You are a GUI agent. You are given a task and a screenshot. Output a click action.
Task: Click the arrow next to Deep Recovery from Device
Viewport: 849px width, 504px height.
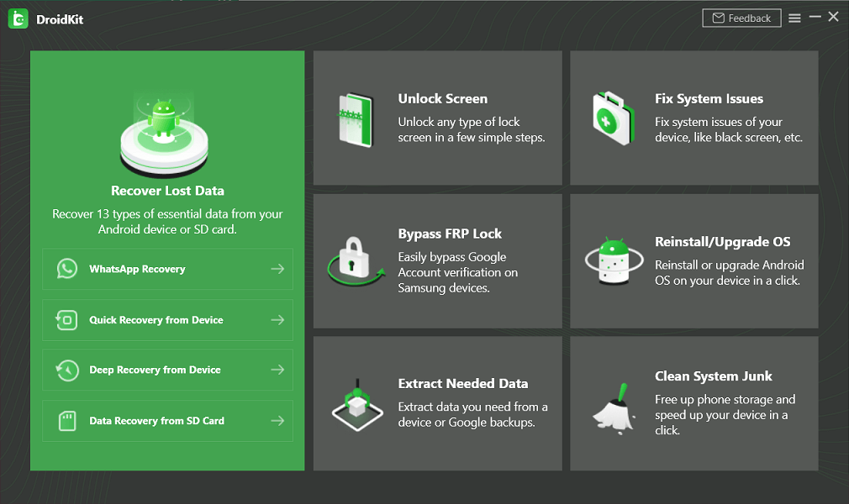tap(277, 370)
